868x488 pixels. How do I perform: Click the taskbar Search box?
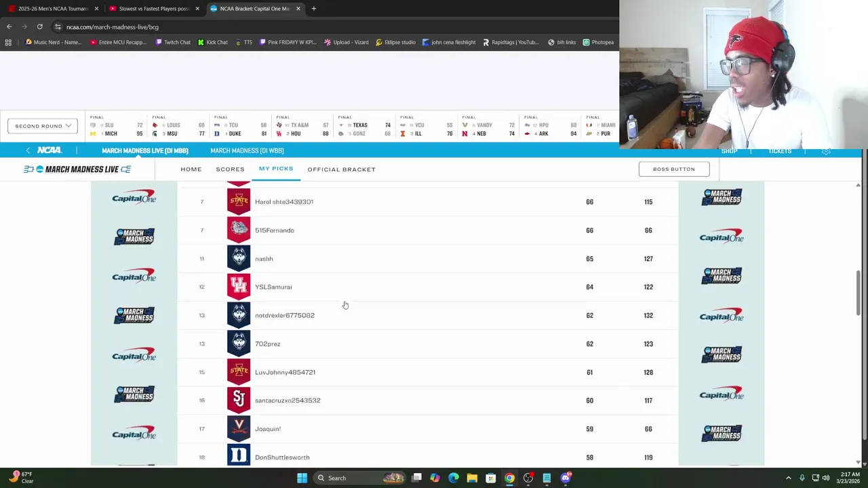(359, 478)
